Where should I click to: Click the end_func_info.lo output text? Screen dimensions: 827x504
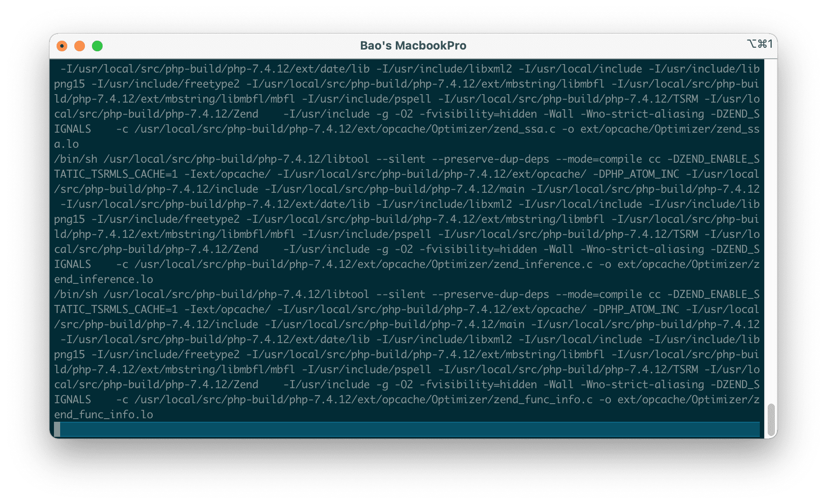103,415
